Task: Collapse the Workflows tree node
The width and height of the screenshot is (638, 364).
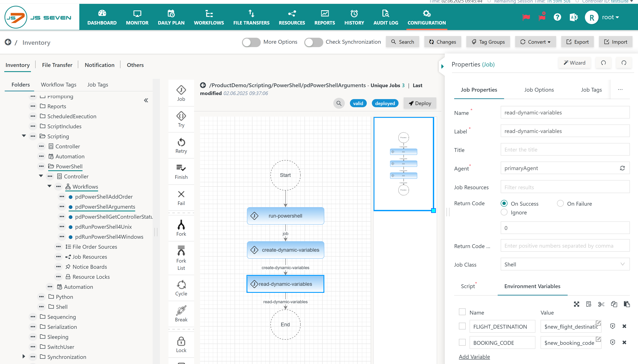Action: pyautogui.click(x=49, y=186)
